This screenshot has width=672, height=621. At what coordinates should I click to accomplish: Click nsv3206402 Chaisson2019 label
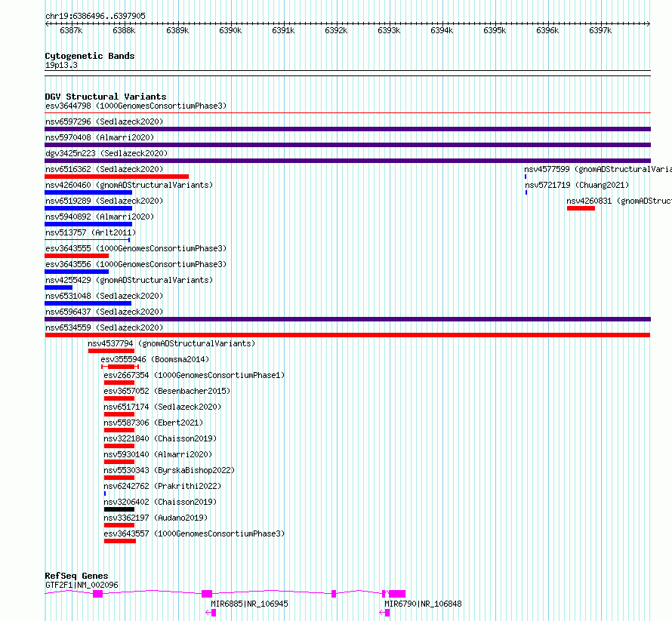pyautogui.click(x=160, y=502)
